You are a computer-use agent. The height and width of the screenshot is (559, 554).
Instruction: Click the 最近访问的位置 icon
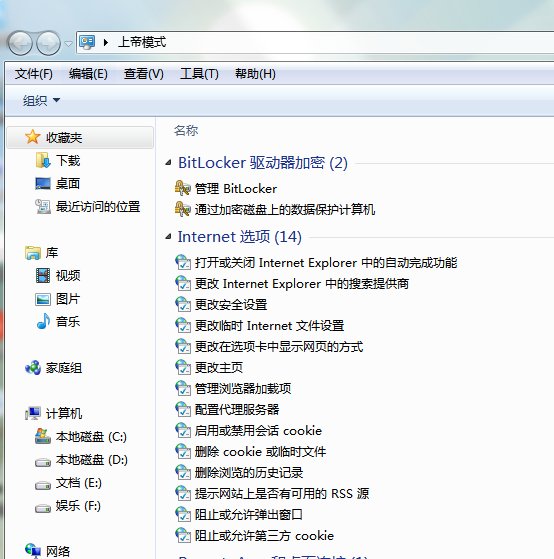(x=43, y=206)
